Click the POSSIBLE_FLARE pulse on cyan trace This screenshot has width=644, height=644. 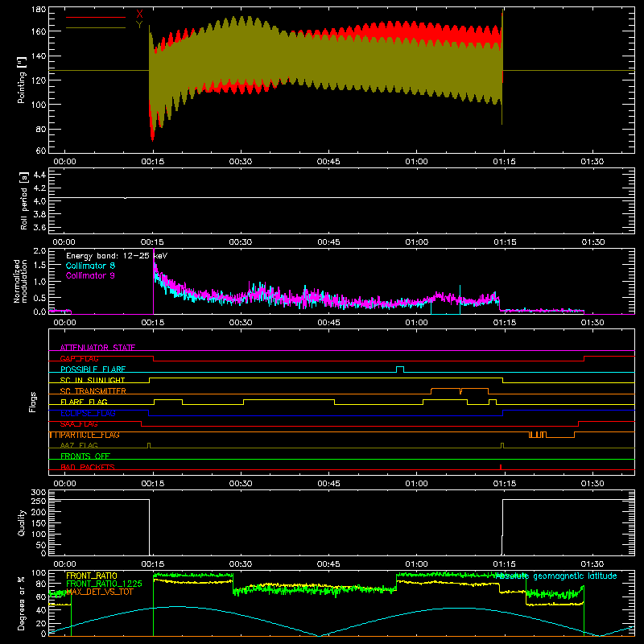(x=400, y=369)
